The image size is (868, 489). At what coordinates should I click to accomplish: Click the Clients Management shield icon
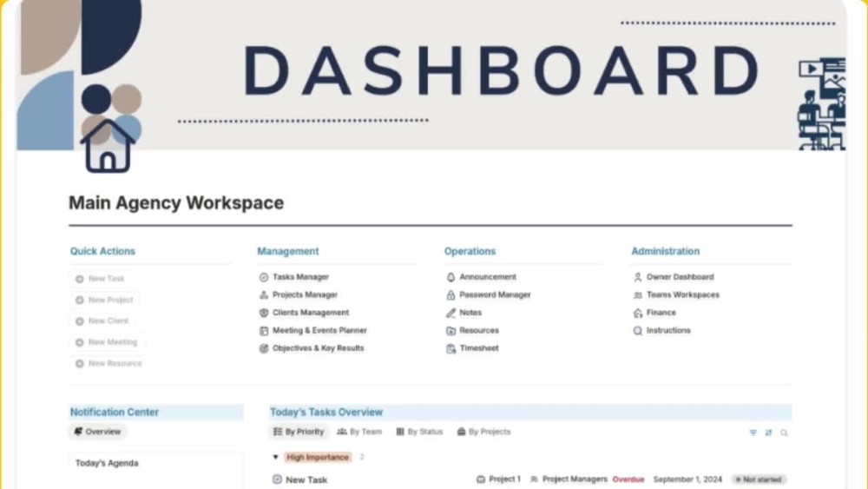tap(264, 313)
